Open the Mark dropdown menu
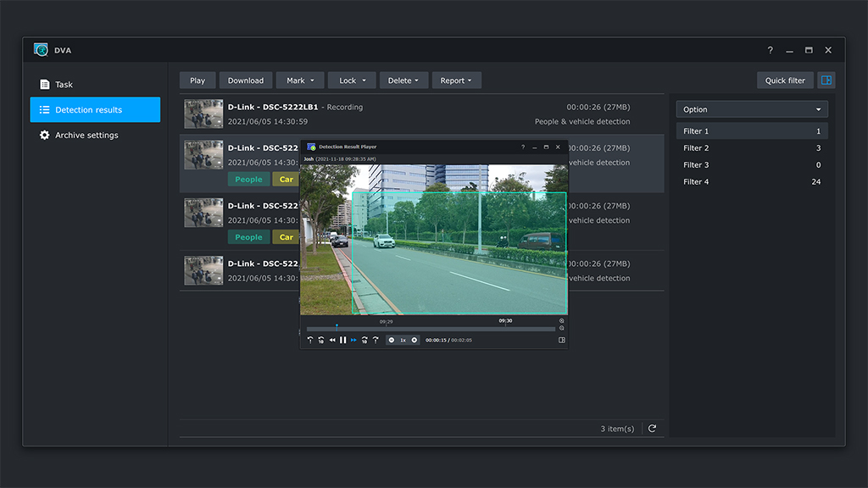This screenshot has height=488, width=868. 300,80
